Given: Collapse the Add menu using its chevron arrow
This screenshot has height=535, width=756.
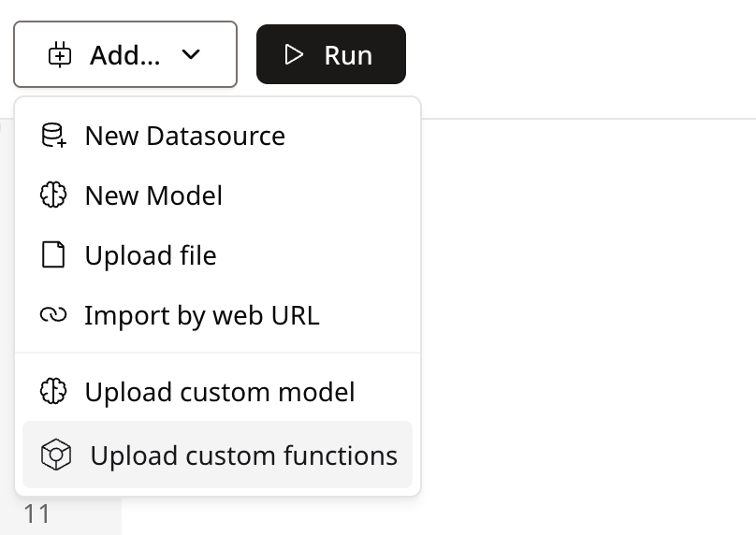Looking at the screenshot, I should coord(191,54).
